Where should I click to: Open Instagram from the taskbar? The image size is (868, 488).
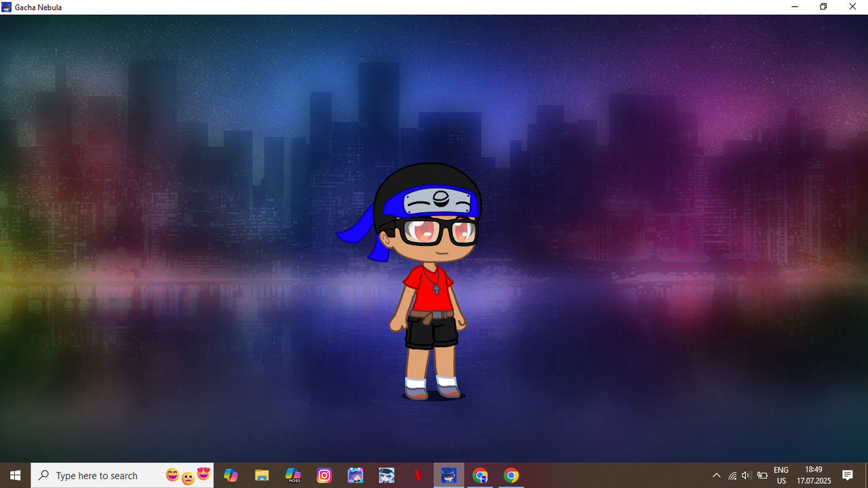tap(324, 475)
